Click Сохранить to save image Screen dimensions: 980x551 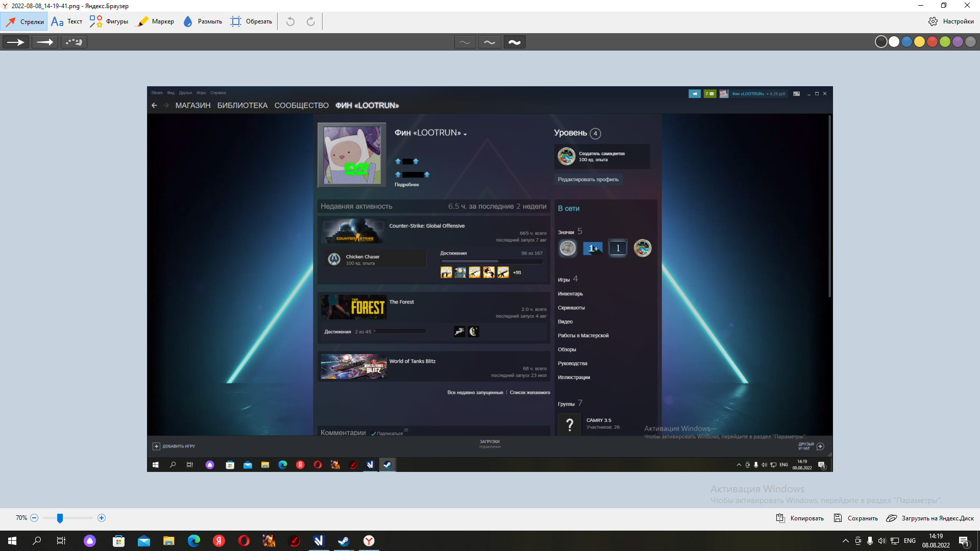click(855, 518)
